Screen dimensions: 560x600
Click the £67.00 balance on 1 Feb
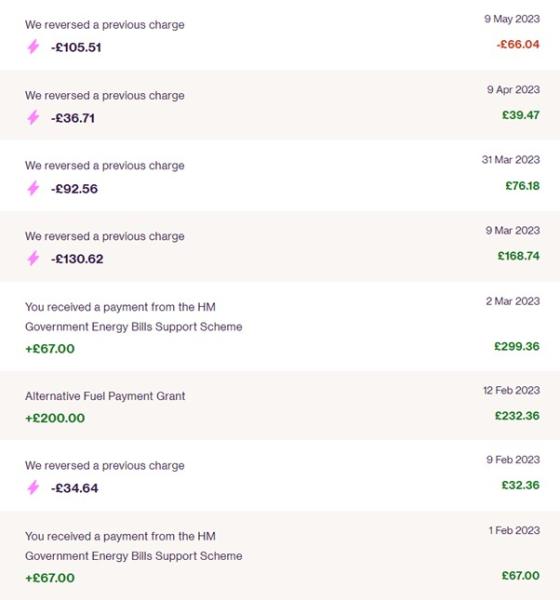pos(521,576)
